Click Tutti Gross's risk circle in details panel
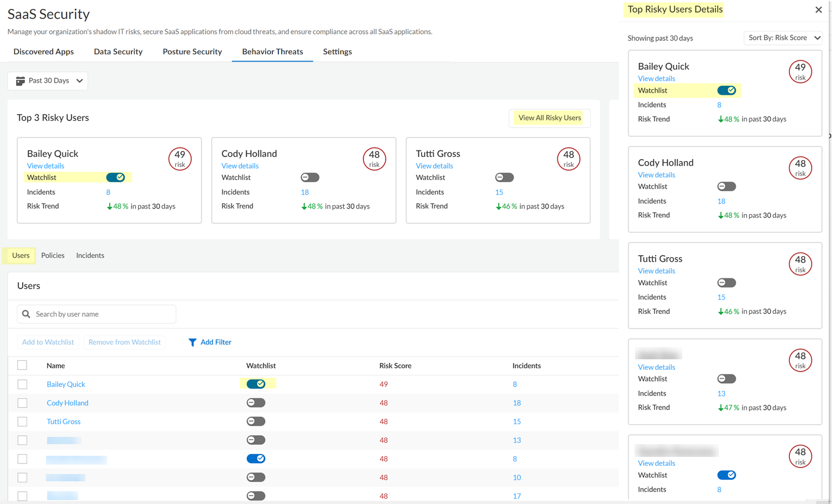 pos(800,264)
